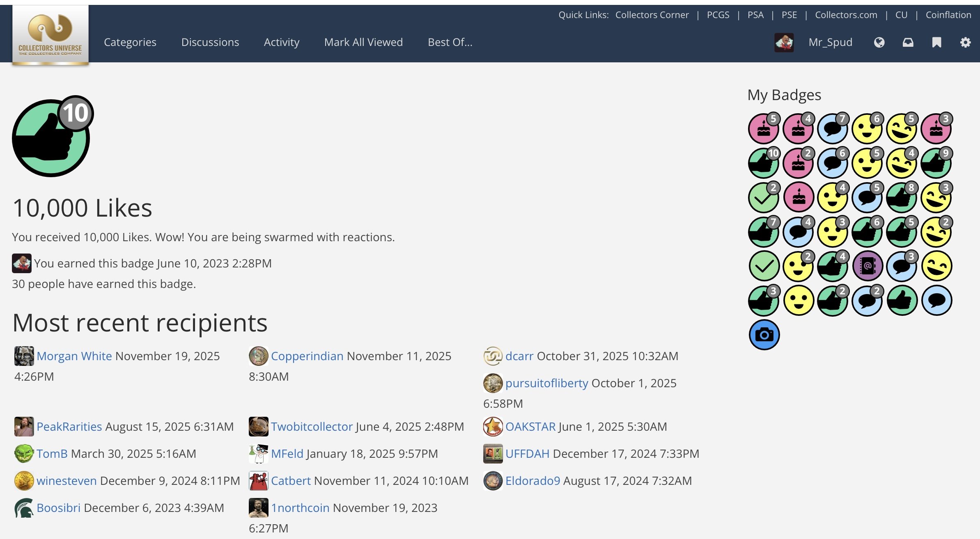
Task: Open the Mr_Spud profile link
Action: coord(830,42)
